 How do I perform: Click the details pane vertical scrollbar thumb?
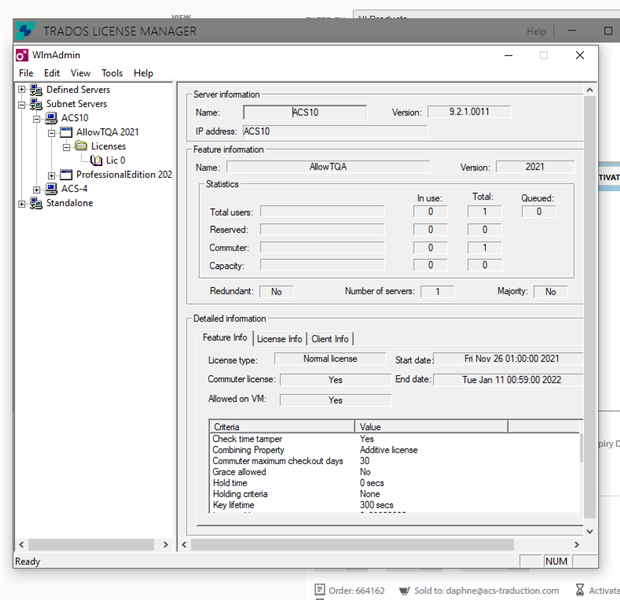click(590, 307)
